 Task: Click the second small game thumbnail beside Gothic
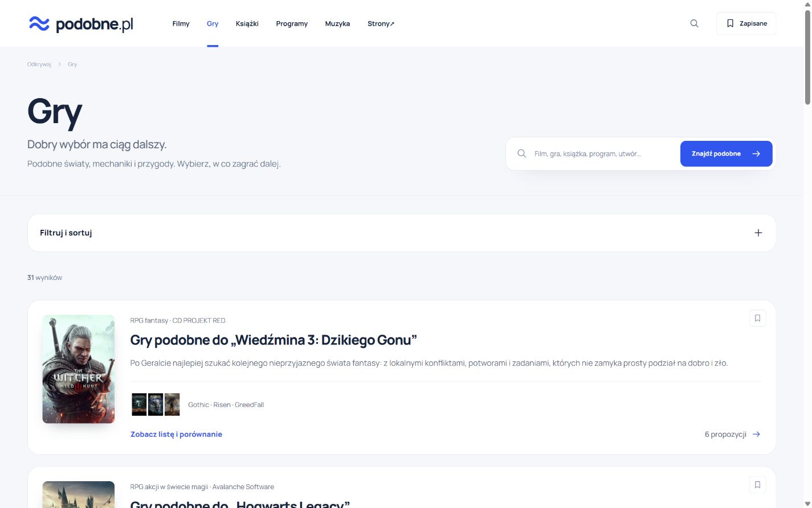pyautogui.click(x=156, y=404)
